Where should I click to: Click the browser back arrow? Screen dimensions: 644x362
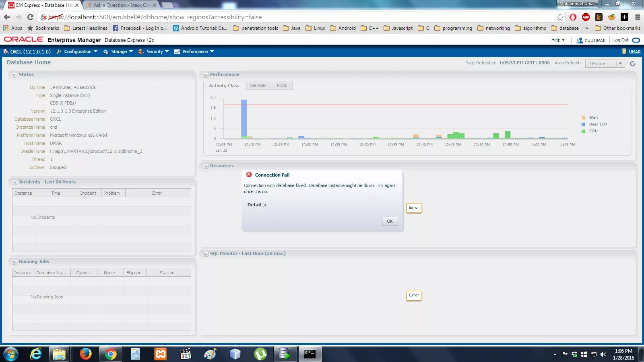tap(7, 17)
